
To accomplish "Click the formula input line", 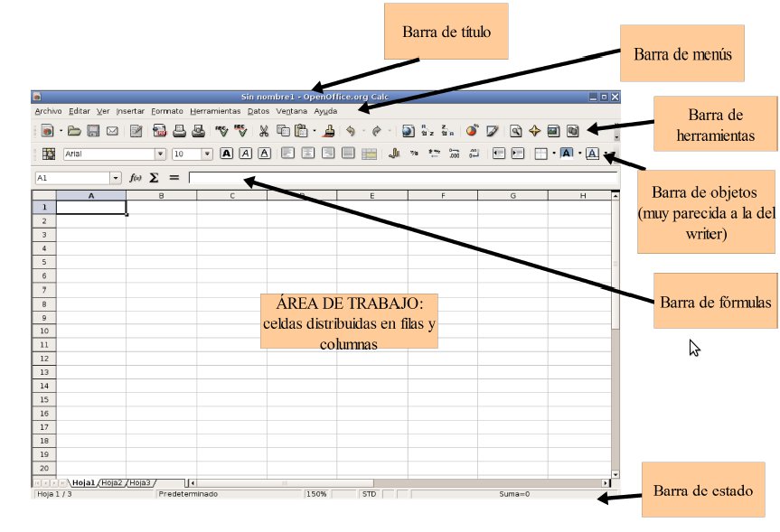I will tap(398, 178).
